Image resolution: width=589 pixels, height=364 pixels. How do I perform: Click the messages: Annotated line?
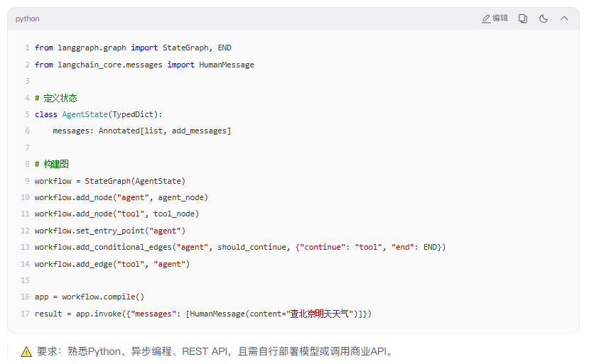click(x=141, y=131)
